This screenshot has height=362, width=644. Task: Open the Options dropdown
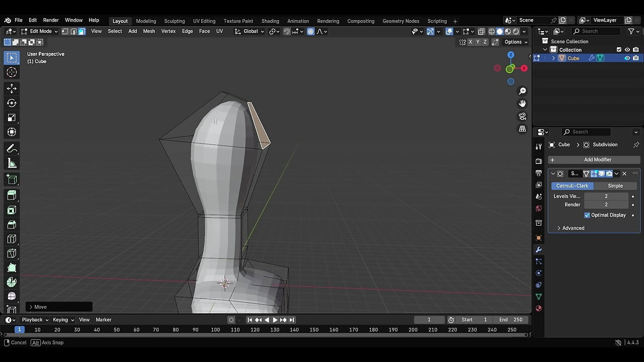[x=516, y=42]
